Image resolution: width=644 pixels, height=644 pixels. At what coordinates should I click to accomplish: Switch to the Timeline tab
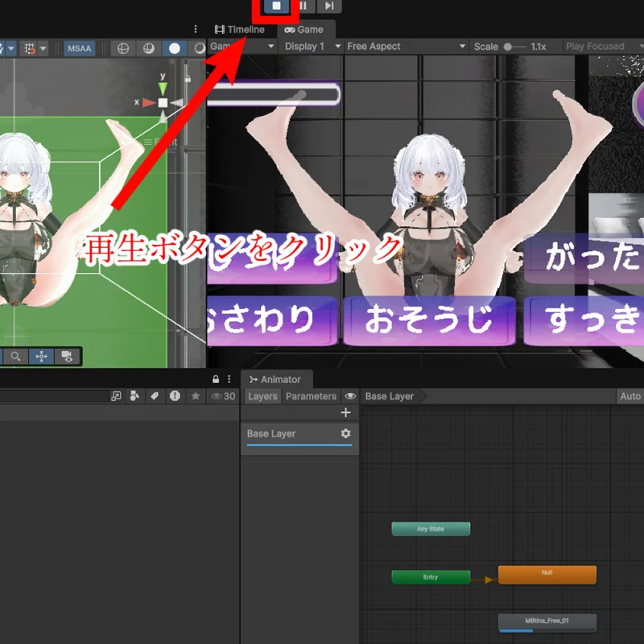tap(240, 30)
